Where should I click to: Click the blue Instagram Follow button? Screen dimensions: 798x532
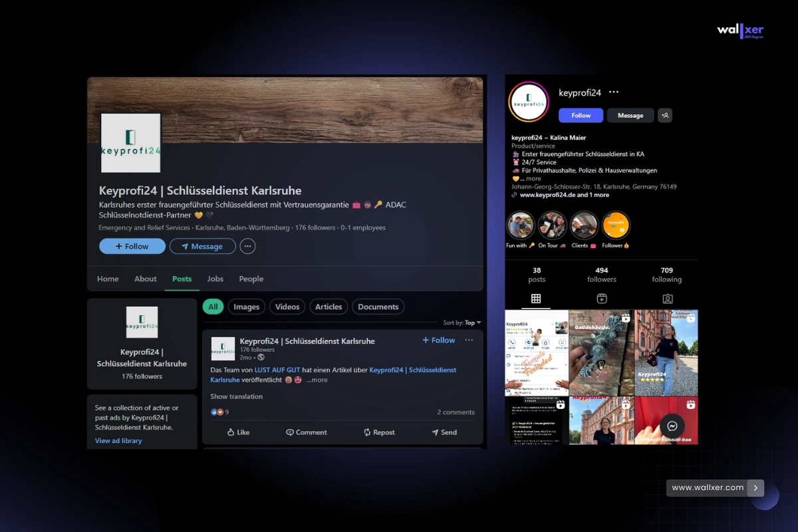pyautogui.click(x=581, y=115)
